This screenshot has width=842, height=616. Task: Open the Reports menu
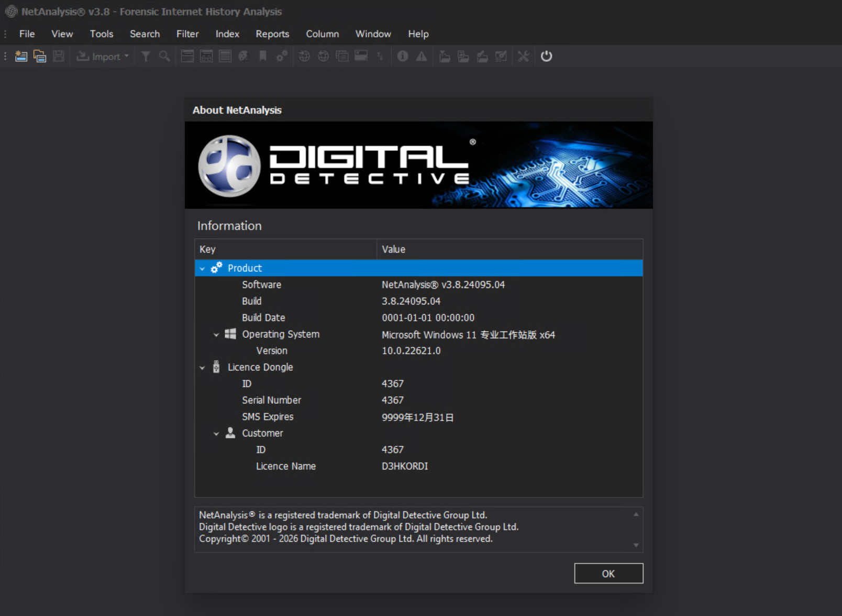click(x=272, y=34)
